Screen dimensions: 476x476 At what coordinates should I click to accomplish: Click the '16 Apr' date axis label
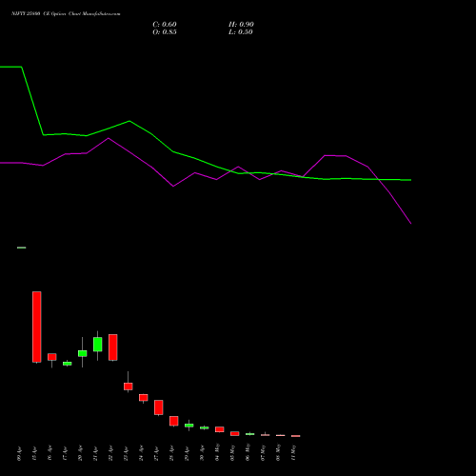tap(50, 453)
